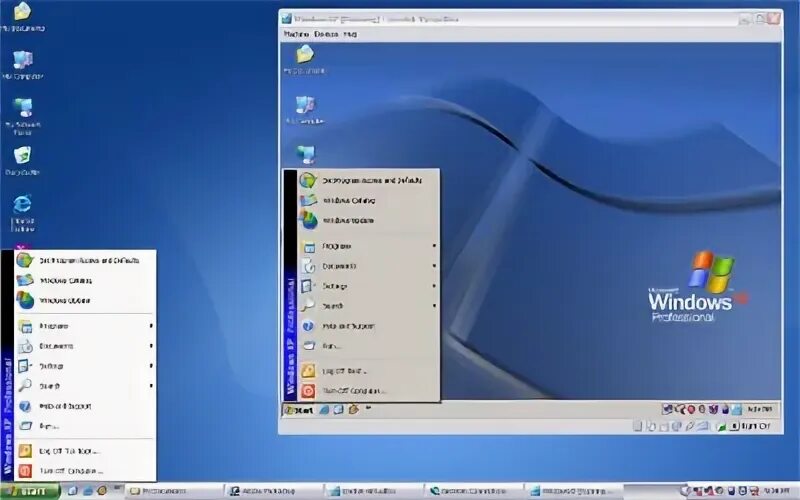
Task: Launch Internet Explorer from host quick launch
Action: pos(88,491)
